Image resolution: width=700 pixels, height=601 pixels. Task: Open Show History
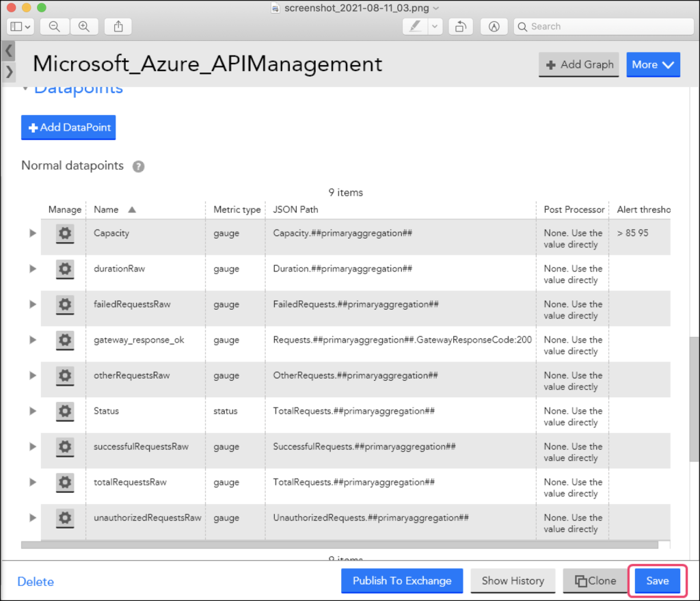513,580
